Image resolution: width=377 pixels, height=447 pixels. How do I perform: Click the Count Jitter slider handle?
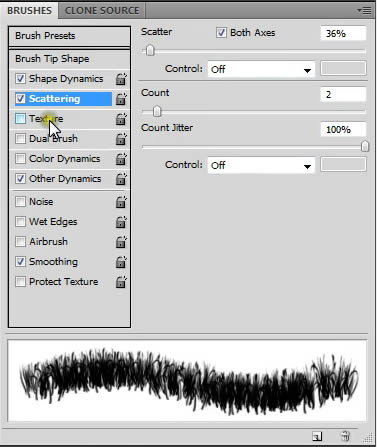coord(365,146)
